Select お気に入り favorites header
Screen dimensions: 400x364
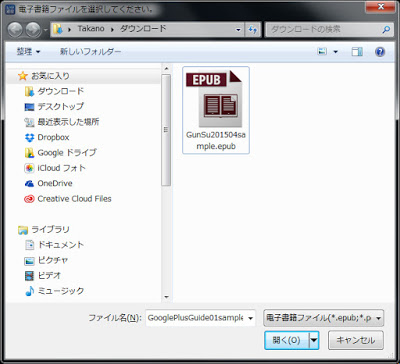50,76
